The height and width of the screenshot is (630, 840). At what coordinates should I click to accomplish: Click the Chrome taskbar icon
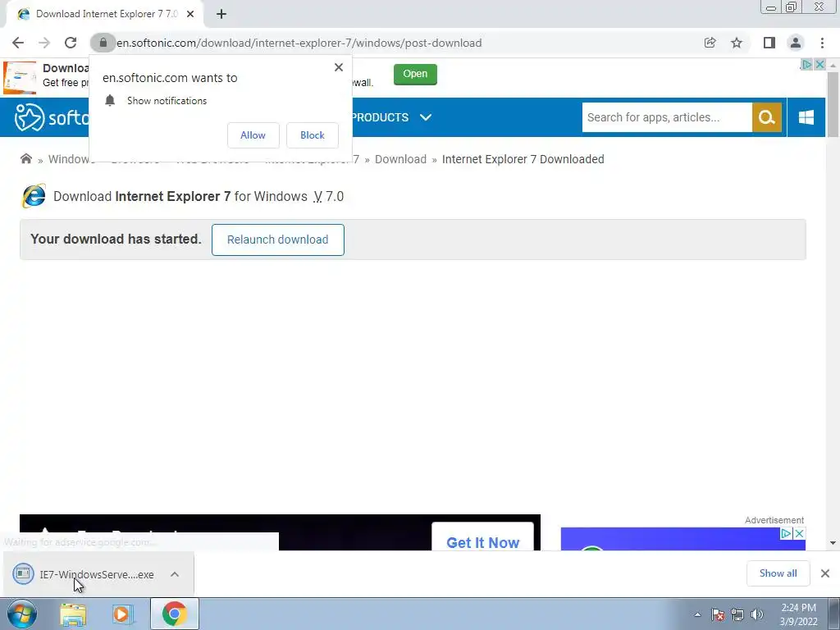pos(174,614)
